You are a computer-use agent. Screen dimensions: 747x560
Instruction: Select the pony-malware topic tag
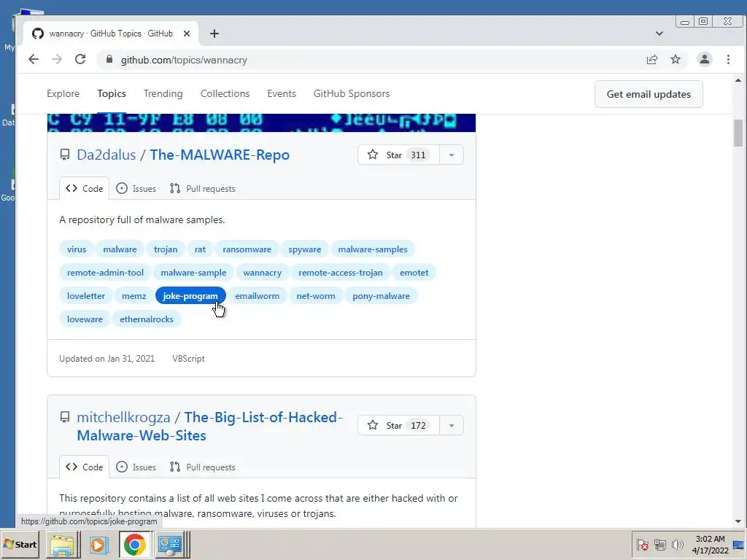click(381, 296)
